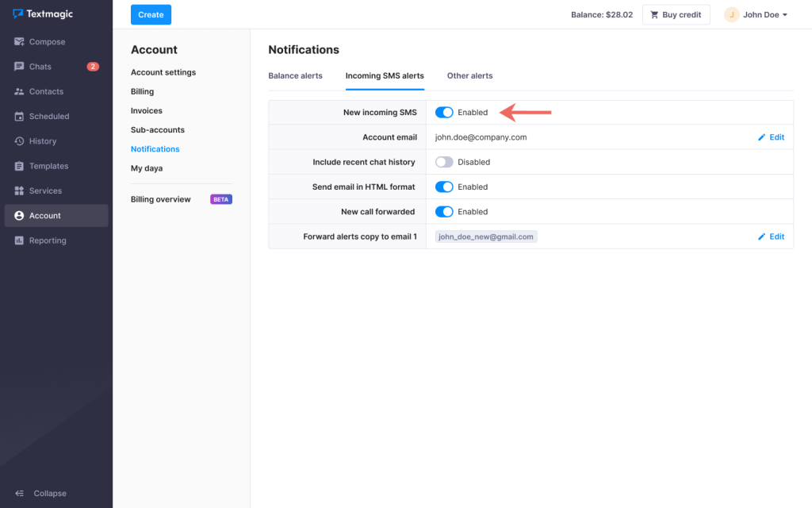Open the Other alerts tab

pos(469,76)
